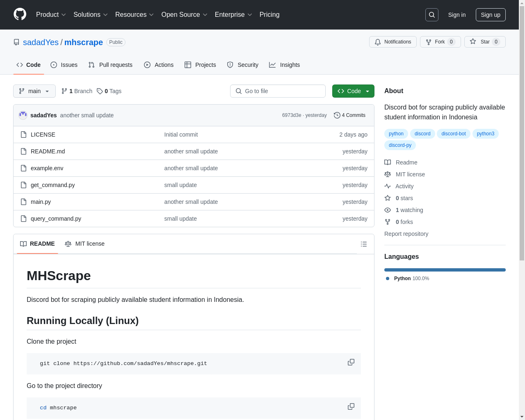Image resolution: width=525 pixels, height=420 pixels.
Task: Click the repository book icon beside sadadYes
Action: click(16, 42)
